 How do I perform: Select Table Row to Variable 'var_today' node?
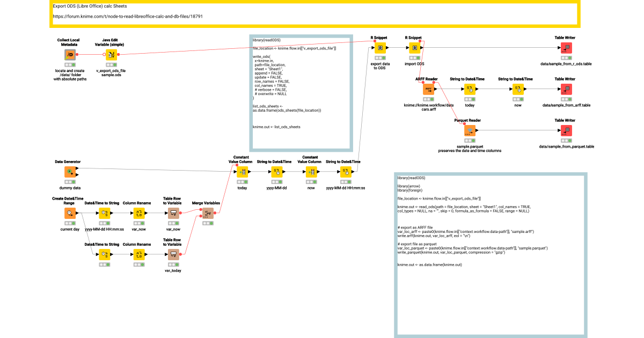(x=173, y=254)
